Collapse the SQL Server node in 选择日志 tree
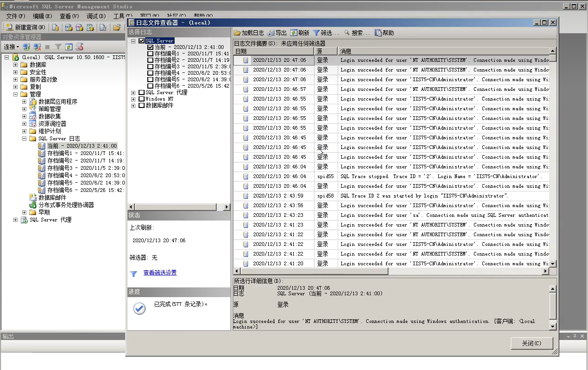Viewport: 588px width, 370px height. (133, 41)
